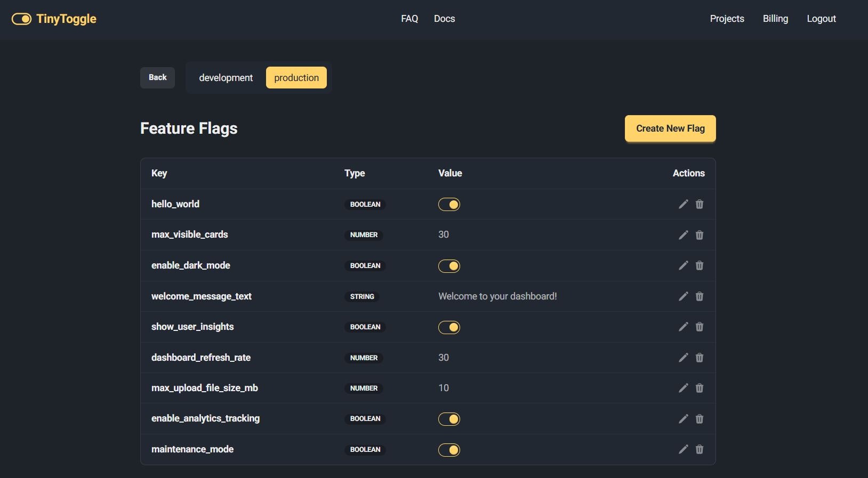Viewport: 868px width, 478px height.
Task: Click the BOOLEAN badge in maintenance_mode row
Action: (x=365, y=450)
